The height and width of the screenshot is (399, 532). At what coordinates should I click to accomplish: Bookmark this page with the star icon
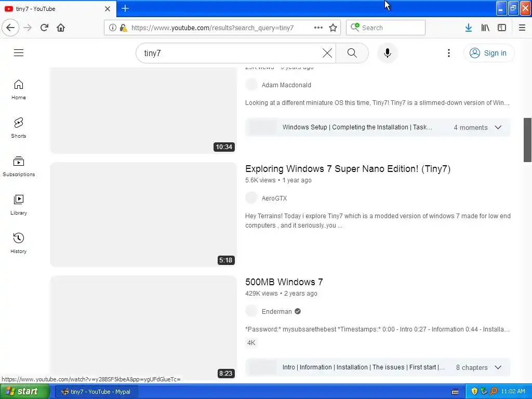point(333,28)
